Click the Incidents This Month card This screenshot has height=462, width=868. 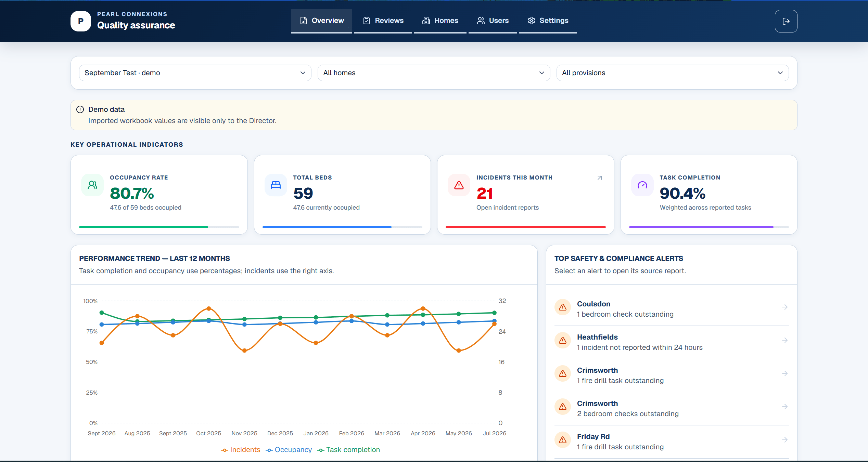[525, 195]
